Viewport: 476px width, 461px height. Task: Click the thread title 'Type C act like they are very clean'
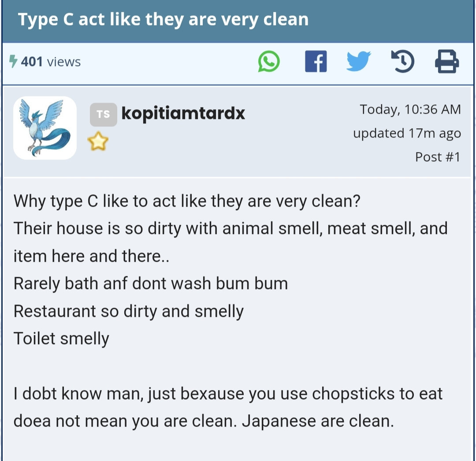click(x=164, y=19)
